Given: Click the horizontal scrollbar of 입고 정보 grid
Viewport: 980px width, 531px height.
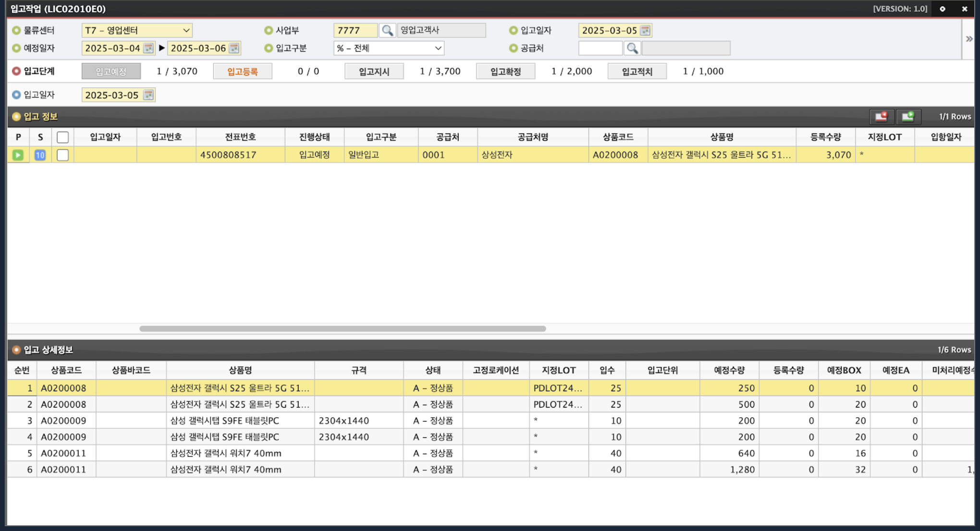Looking at the screenshot, I should pyautogui.click(x=342, y=329).
